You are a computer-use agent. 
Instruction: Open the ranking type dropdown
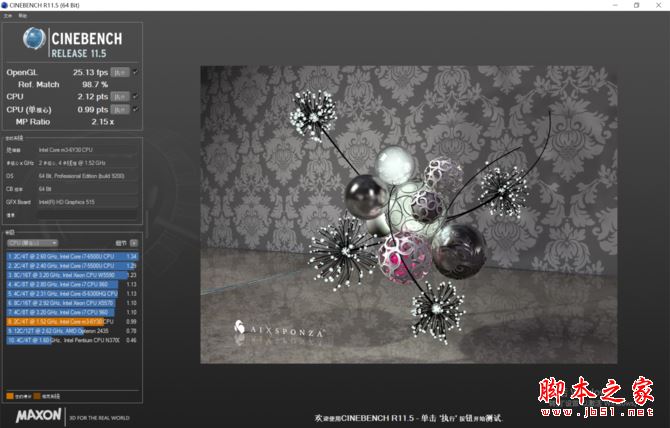click(32, 243)
